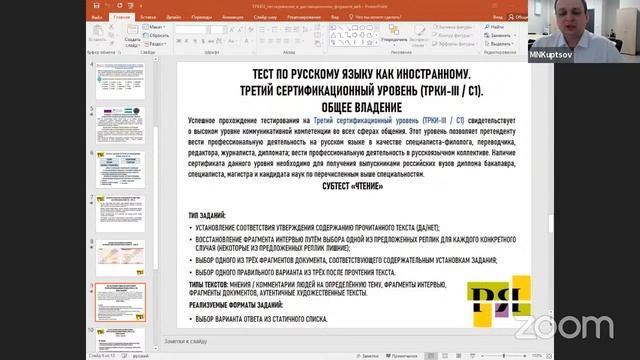Switch to Reading view icon in status bar
640x360 pixels.
coord(458,356)
